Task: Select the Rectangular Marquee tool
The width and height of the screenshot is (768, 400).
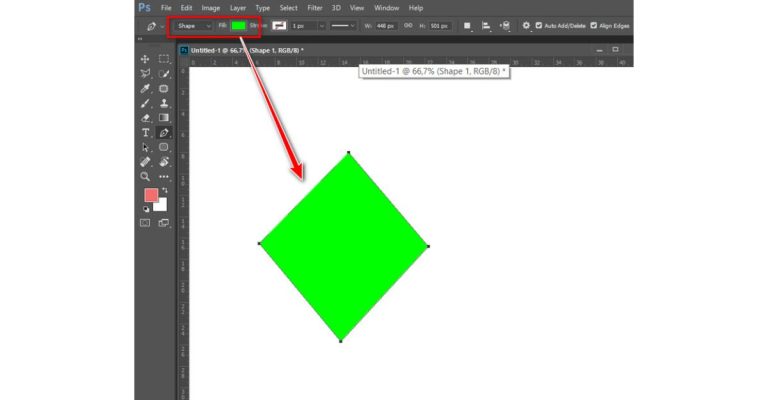Action: (164, 59)
